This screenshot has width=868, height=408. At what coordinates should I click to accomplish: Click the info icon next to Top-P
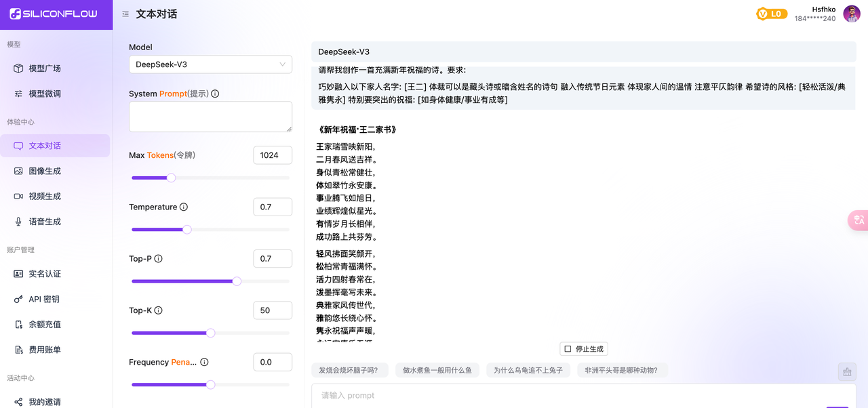(159, 258)
